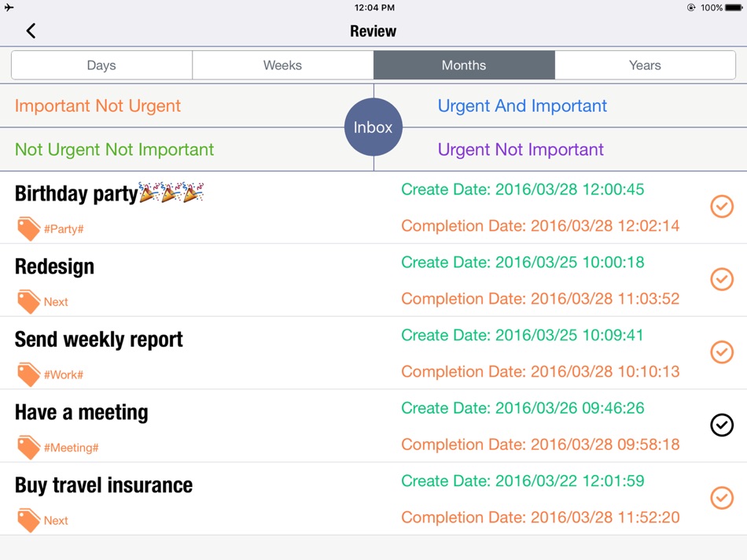Click the tag icon beside #Party#
Screen dimensions: 747x560
click(28, 229)
